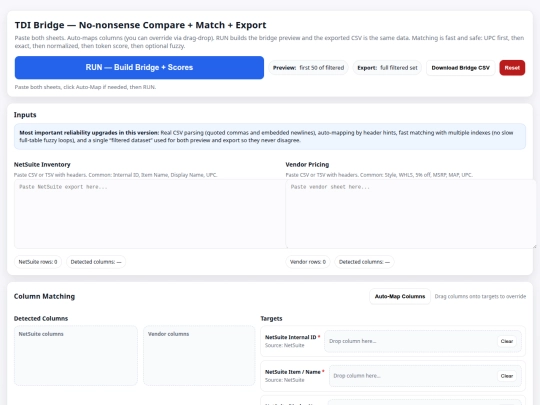The width and height of the screenshot is (540, 405).
Task: Click RUN — Build Bridge + Scores button
Action: [x=139, y=68]
